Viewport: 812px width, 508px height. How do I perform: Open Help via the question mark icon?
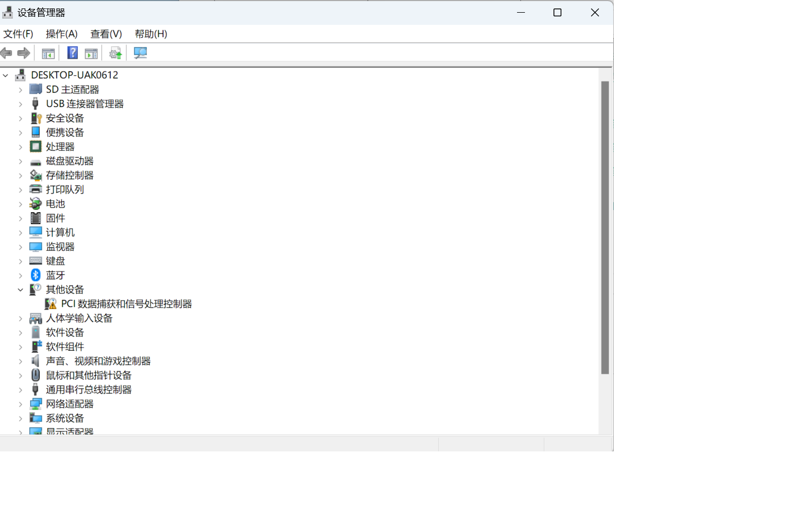(72, 53)
